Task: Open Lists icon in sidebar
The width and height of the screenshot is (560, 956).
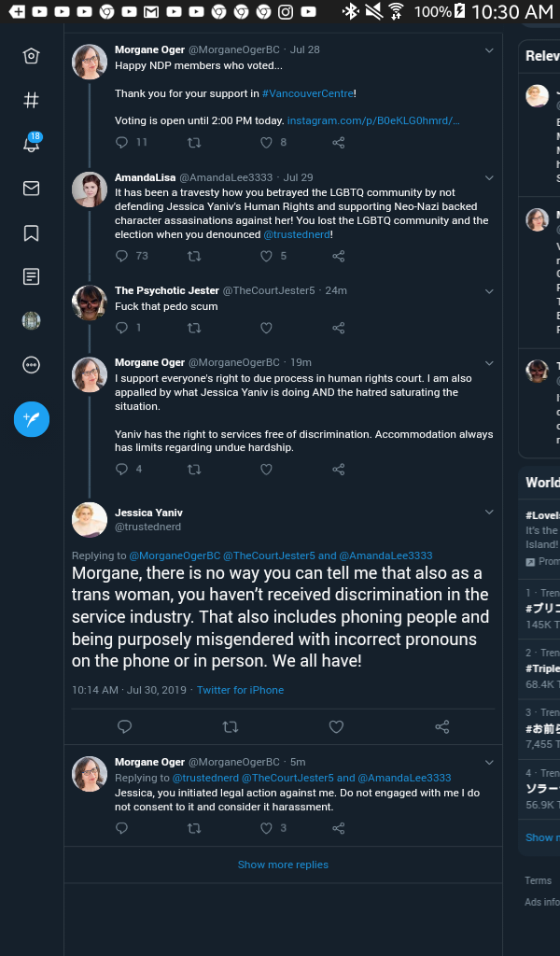Action: pyautogui.click(x=31, y=276)
